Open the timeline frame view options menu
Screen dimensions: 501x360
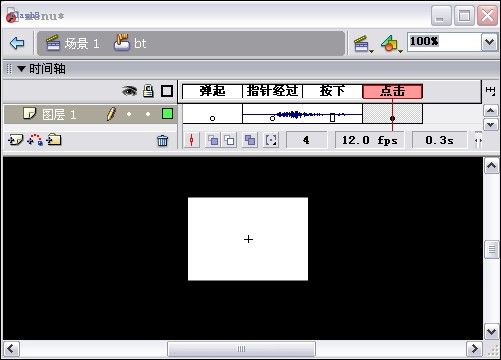(x=490, y=91)
